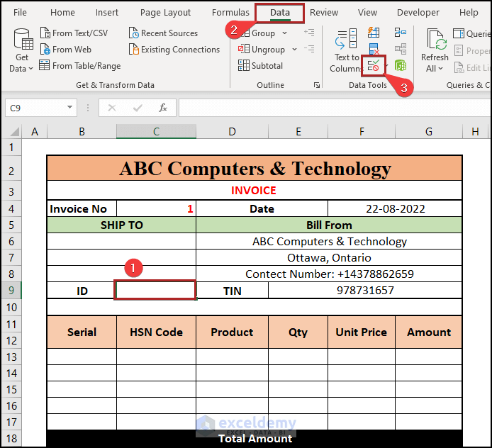Open Queries & Connections pane
Viewport: 492px width, 448px height.
coord(471,33)
